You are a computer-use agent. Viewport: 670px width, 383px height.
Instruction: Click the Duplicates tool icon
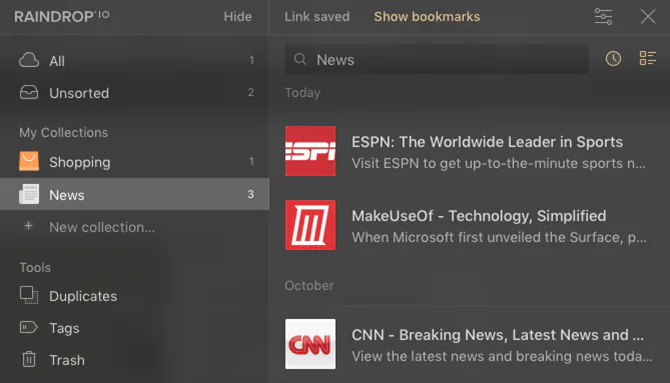pos(29,295)
